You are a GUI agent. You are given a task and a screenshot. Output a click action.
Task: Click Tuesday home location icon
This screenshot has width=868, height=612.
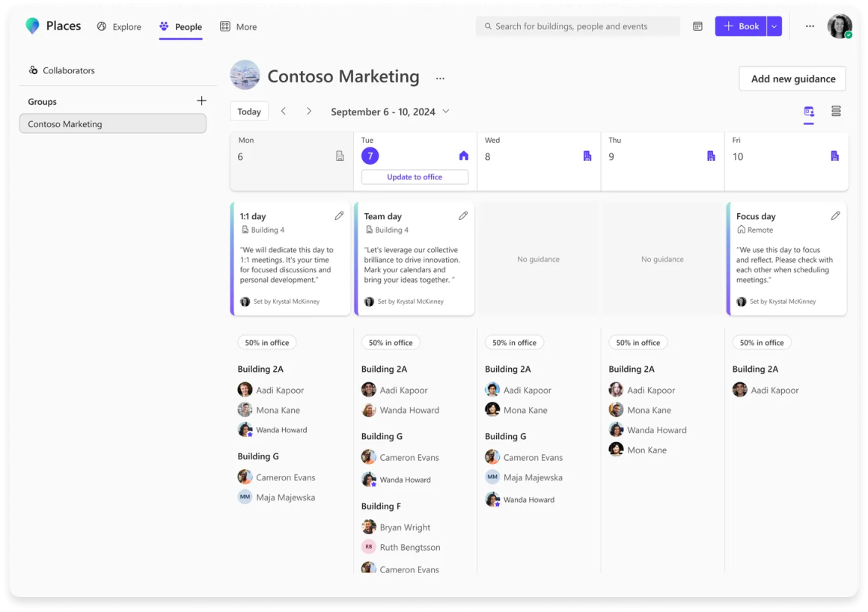(464, 156)
